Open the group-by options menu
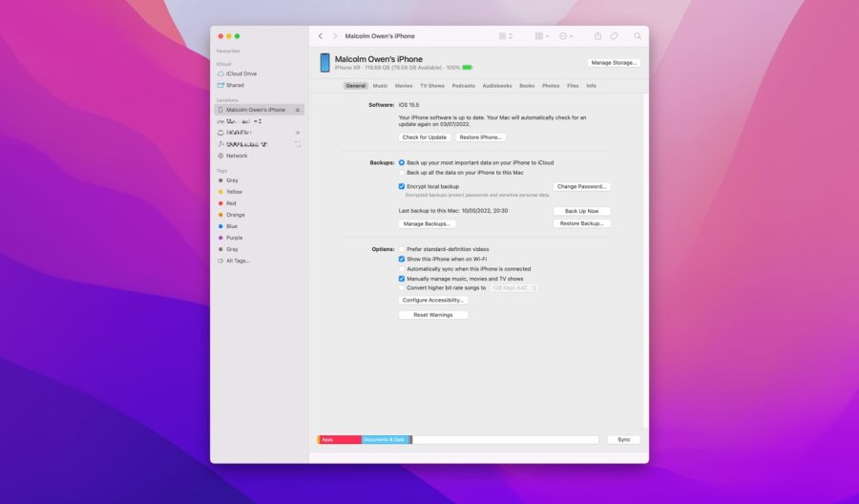Screen dimensions: 859x504 coord(542,36)
